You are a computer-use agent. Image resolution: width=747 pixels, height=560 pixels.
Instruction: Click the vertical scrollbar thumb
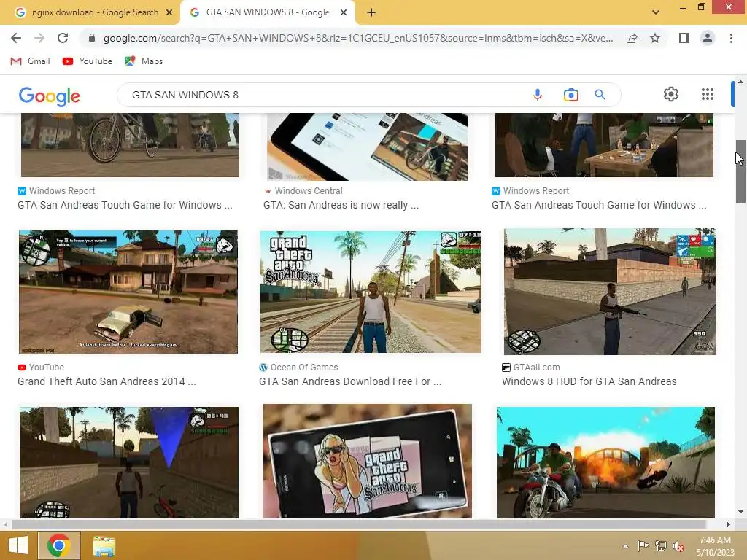740,172
